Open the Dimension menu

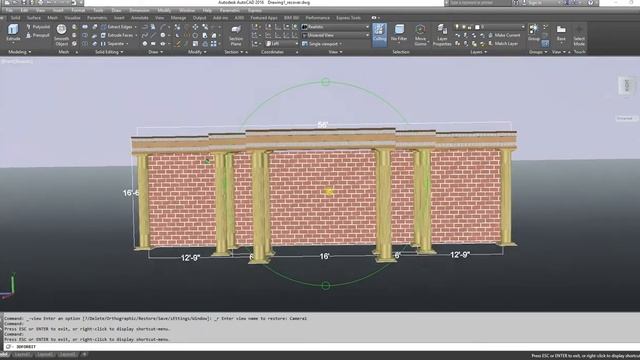coord(139,10)
